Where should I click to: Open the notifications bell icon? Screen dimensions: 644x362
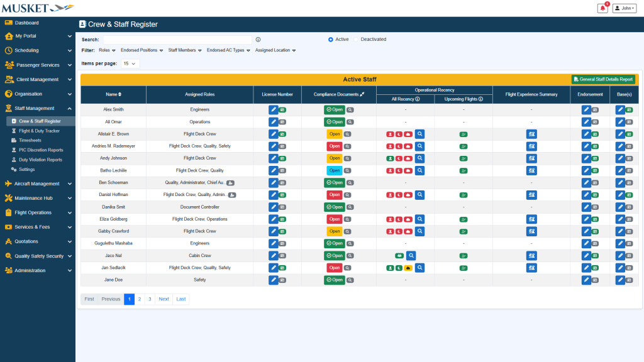click(602, 8)
